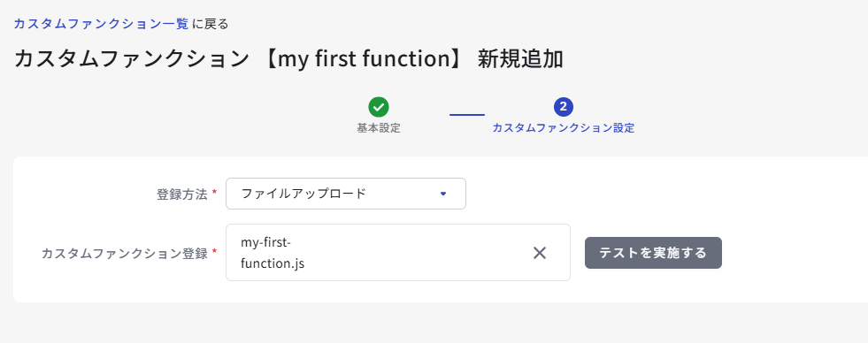Click the small blue dropdown arrow icon
The width and height of the screenshot is (868, 343).
443,194
